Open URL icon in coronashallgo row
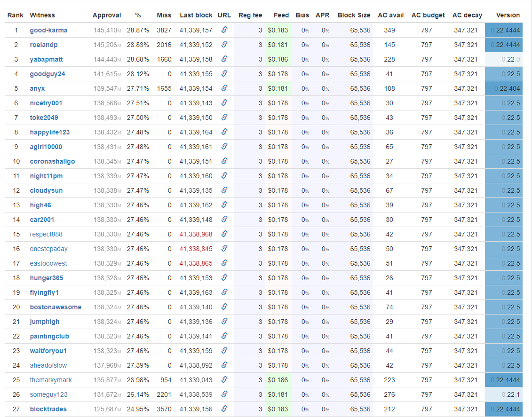532x417 pixels. (x=224, y=161)
